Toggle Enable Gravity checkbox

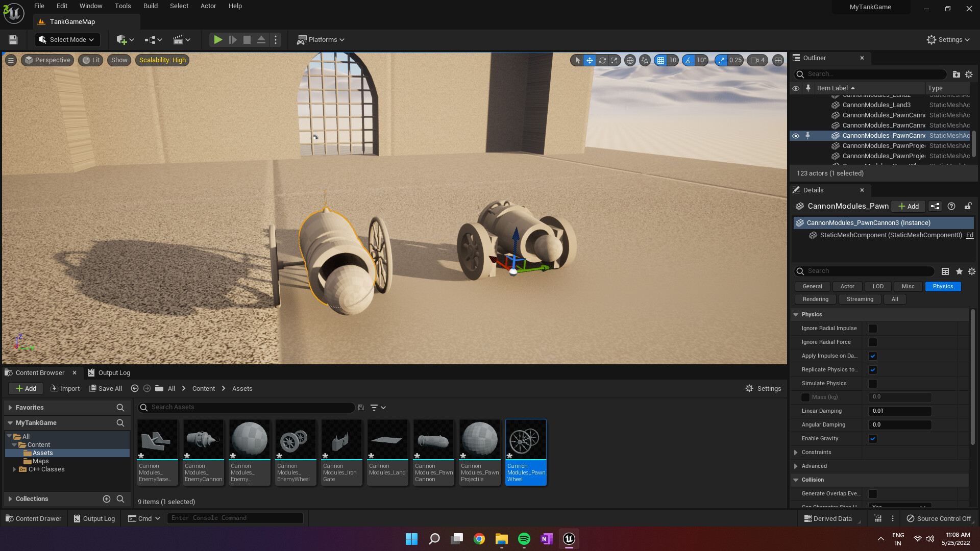point(873,438)
